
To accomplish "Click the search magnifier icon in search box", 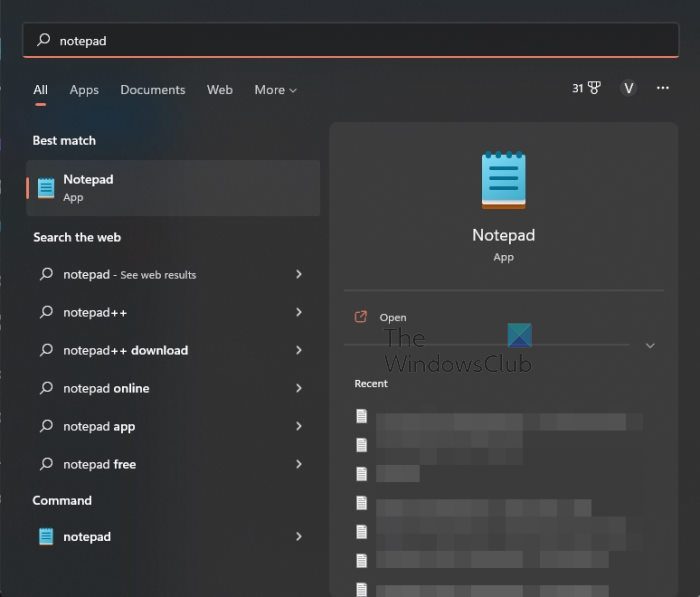I will coord(43,40).
